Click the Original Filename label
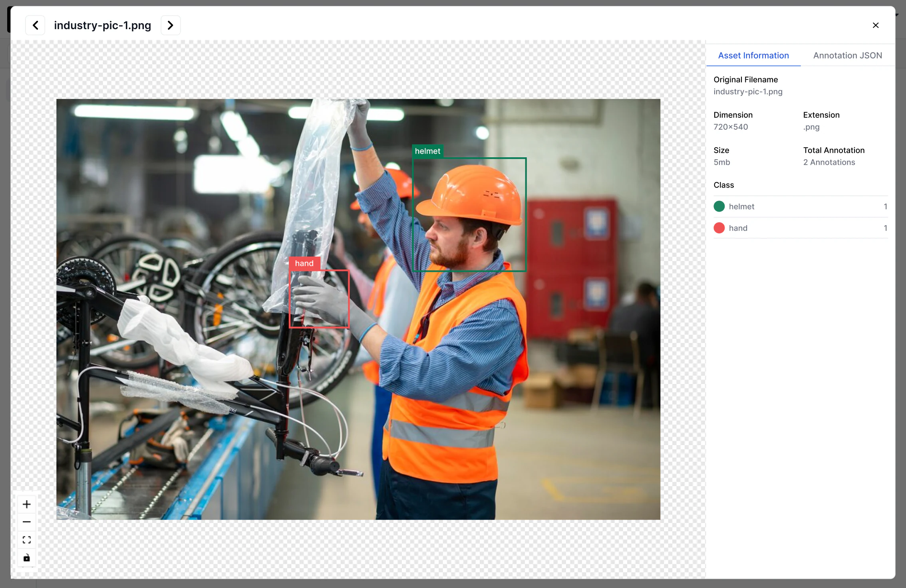The width and height of the screenshot is (906, 588). (745, 79)
